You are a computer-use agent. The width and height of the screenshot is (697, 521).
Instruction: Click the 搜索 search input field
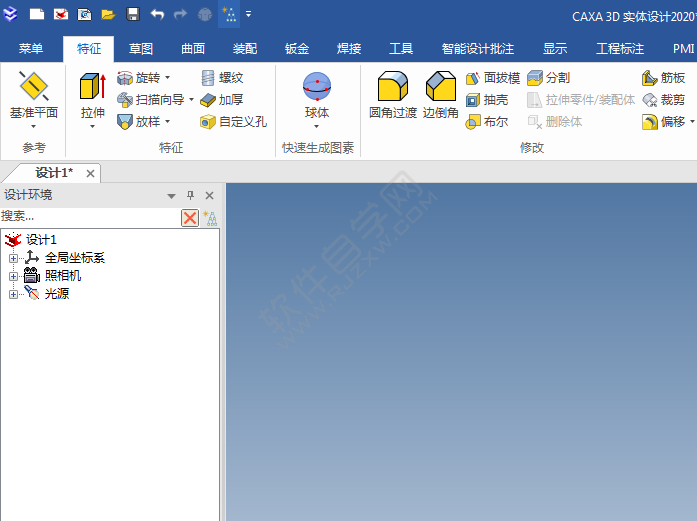point(90,217)
